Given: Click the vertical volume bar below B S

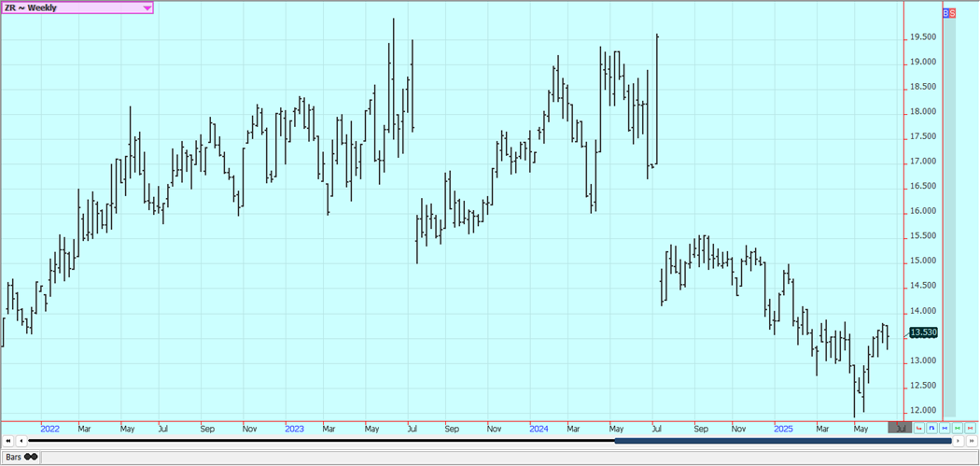Looking at the screenshot, I should (949, 217).
